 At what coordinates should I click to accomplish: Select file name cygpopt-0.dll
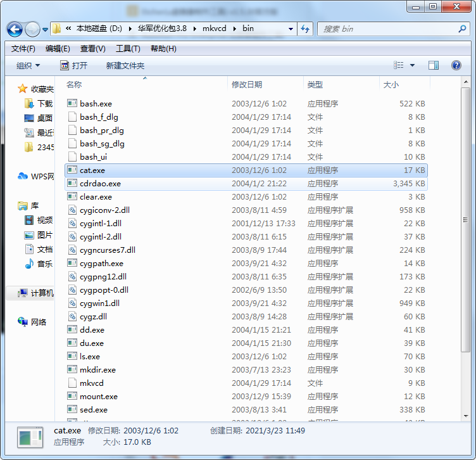point(104,290)
